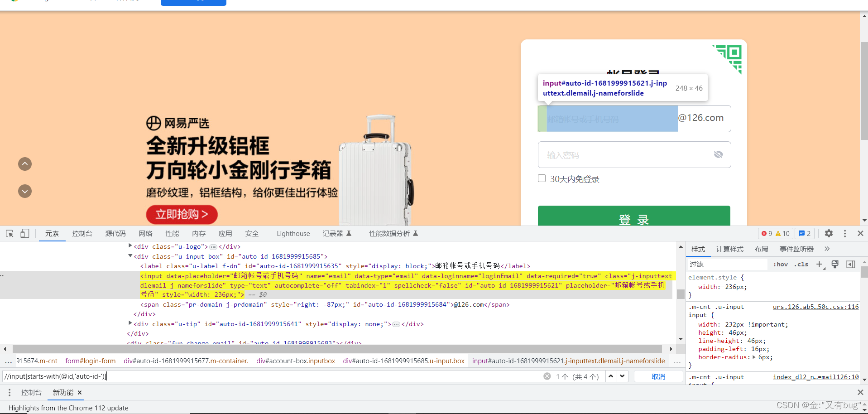Toggle password visibility eye icon
This screenshot has width=868, height=414.
[x=718, y=154]
